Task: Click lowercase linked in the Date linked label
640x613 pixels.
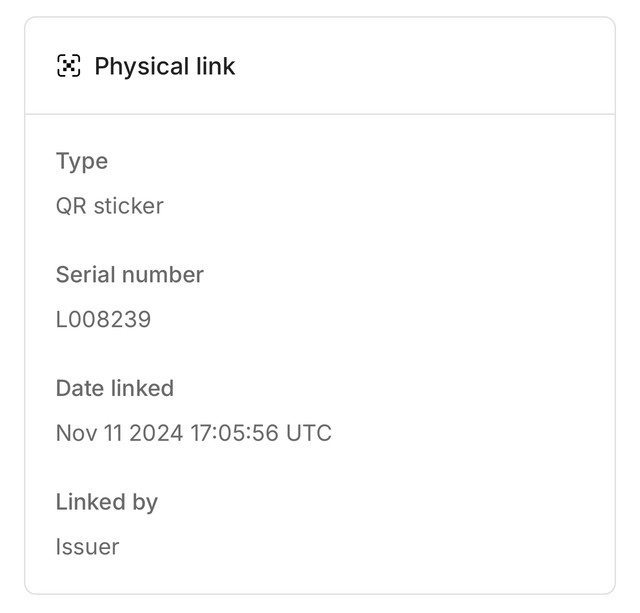Action: point(143,388)
